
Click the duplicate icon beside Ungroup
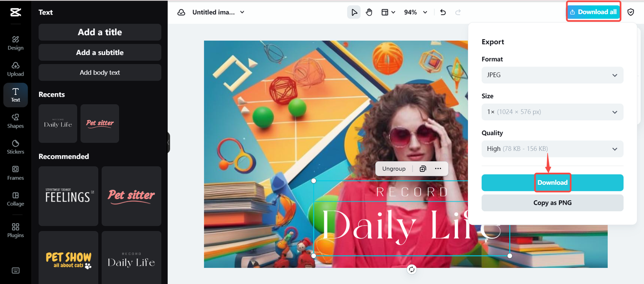tap(423, 169)
